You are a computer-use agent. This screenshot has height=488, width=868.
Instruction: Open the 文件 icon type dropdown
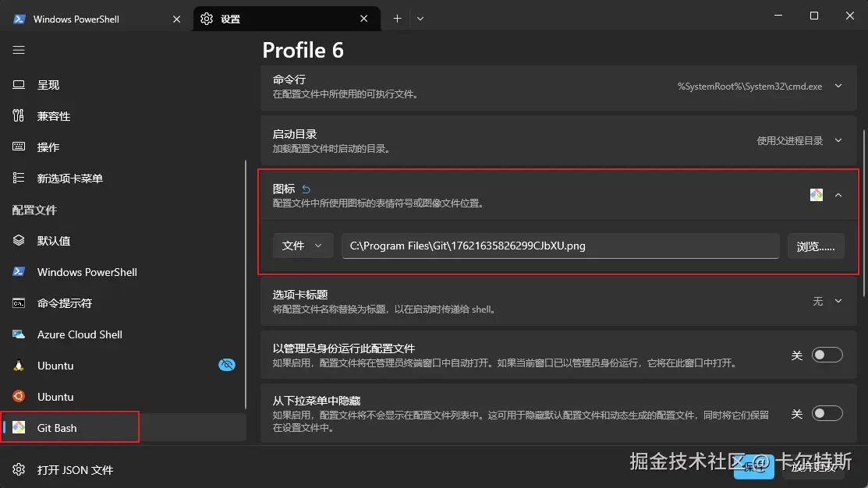[303, 246]
